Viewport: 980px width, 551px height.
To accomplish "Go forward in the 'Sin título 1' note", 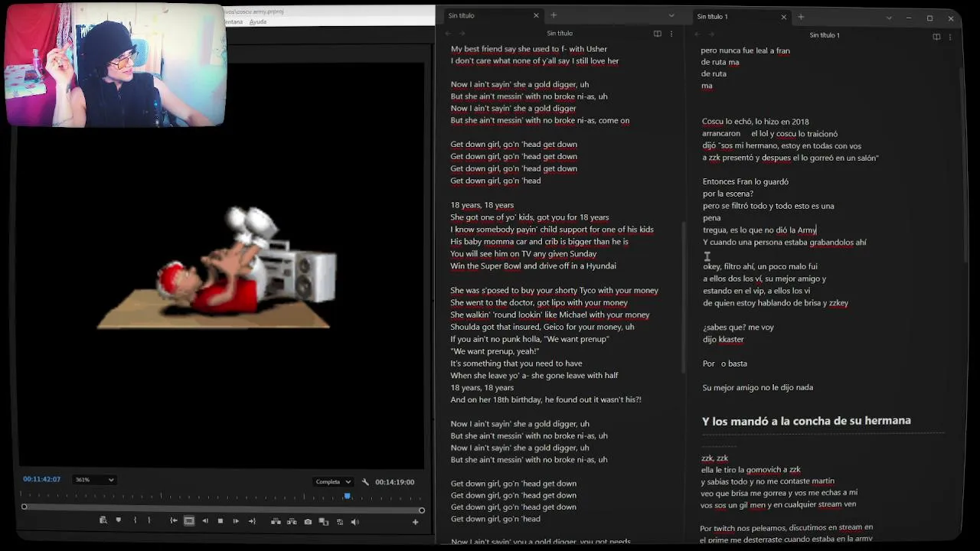I will click(710, 34).
